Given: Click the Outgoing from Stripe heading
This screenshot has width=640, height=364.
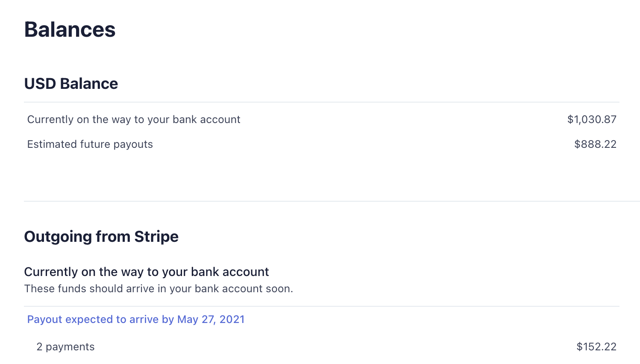Looking at the screenshot, I should coord(101,237).
